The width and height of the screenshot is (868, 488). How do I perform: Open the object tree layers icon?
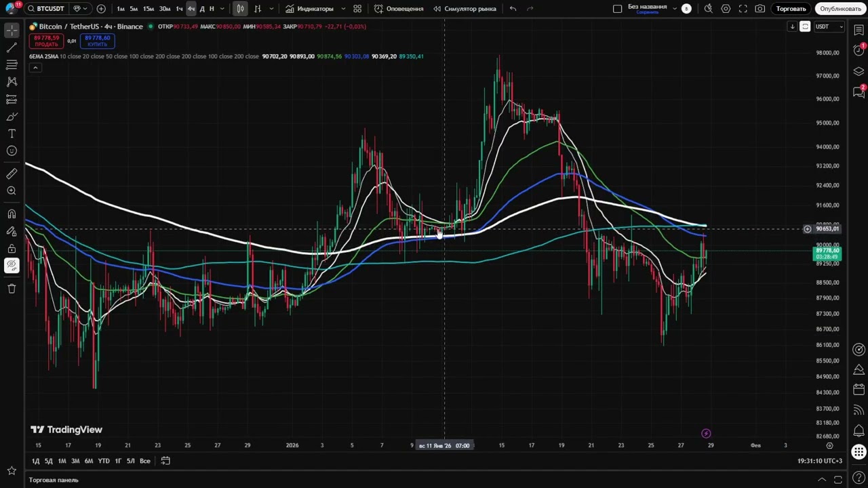pyautogui.click(x=859, y=71)
